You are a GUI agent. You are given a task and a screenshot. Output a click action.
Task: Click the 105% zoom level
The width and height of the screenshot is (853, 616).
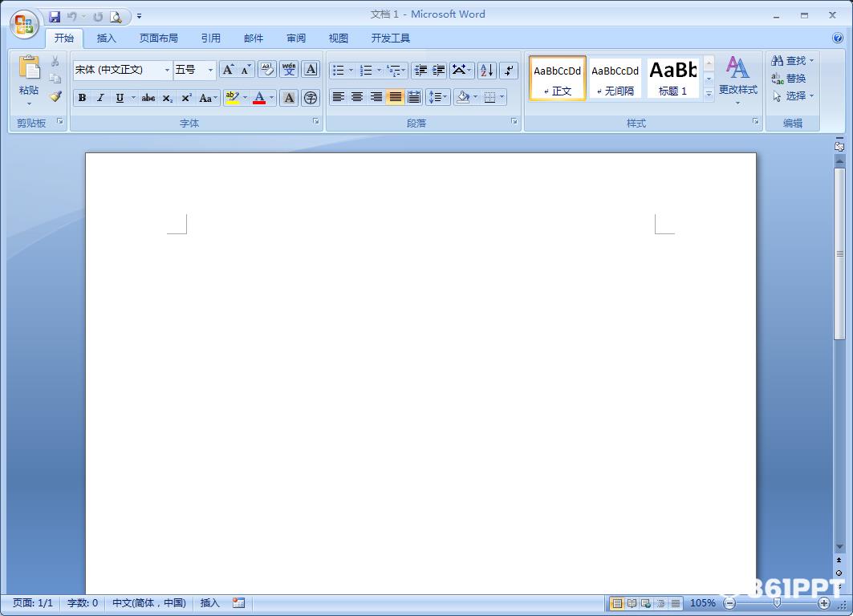click(x=702, y=603)
